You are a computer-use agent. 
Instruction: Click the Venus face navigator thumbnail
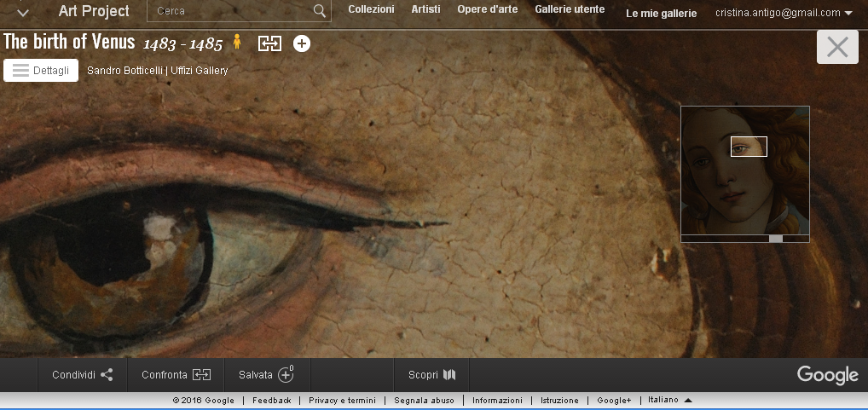745,170
